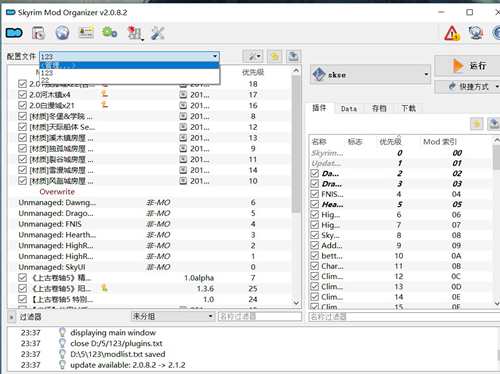
Task: Select profile 22 in the open dropdown list
Action: tap(129, 80)
